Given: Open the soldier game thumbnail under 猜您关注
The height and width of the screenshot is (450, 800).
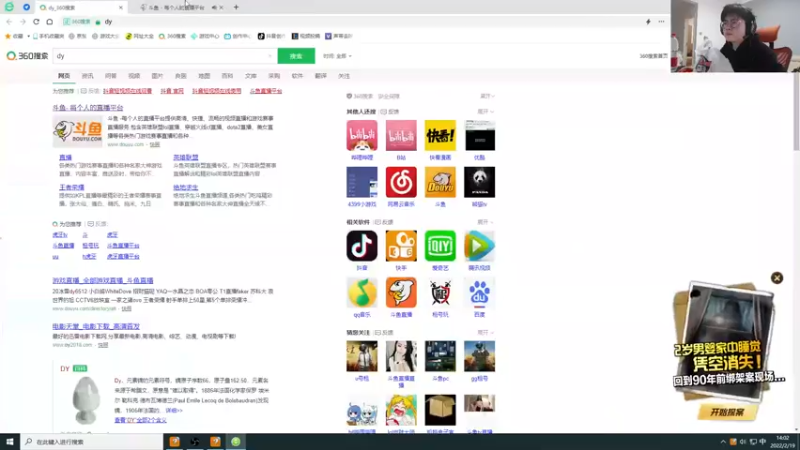Looking at the screenshot, I should tap(362, 356).
